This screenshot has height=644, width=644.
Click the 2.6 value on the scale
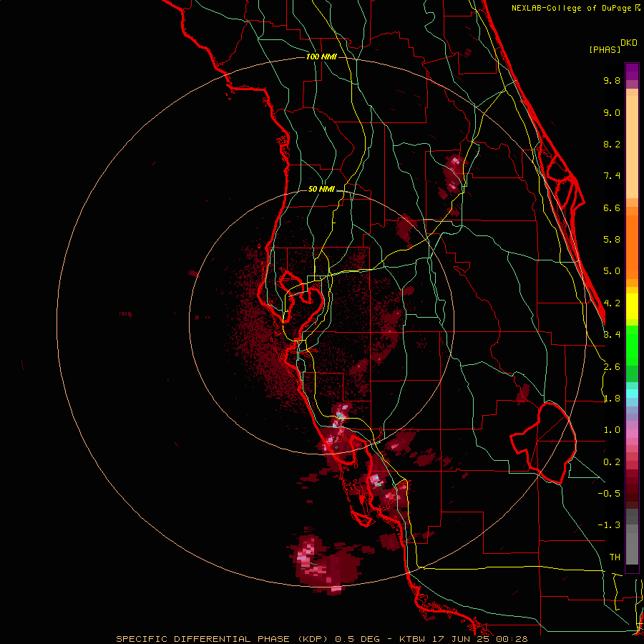click(x=612, y=367)
